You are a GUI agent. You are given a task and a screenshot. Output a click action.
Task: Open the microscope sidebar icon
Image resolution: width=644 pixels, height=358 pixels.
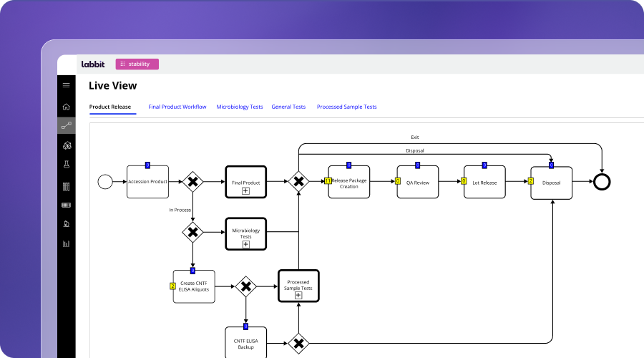click(x=66, y=224)
